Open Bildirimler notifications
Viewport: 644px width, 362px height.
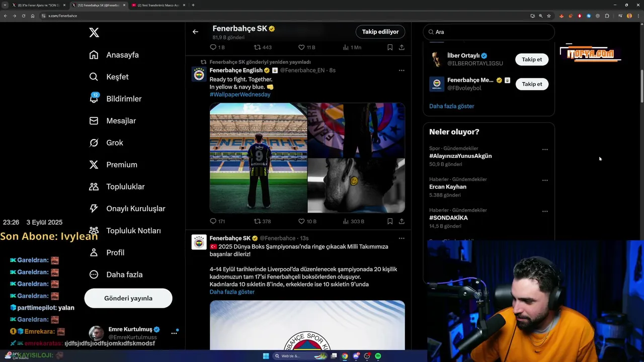[115, 99]
